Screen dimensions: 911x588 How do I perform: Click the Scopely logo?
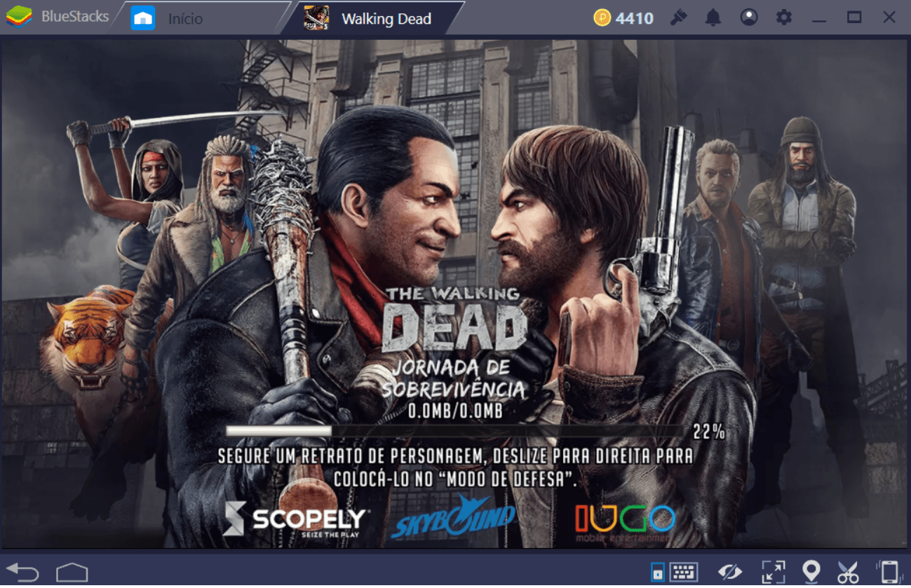tap(295, 519)
